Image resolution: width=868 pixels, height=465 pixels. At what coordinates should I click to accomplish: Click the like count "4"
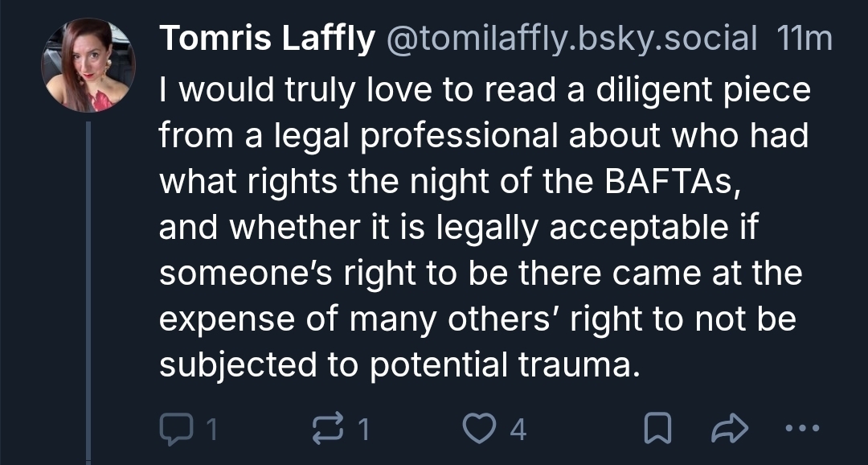click(518, 430)
